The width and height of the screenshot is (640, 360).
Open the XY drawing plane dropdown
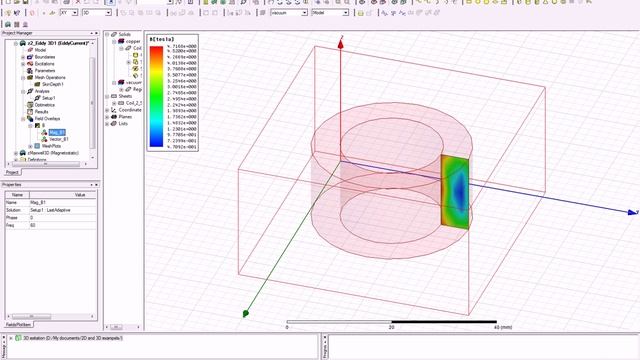click(75, 13)
